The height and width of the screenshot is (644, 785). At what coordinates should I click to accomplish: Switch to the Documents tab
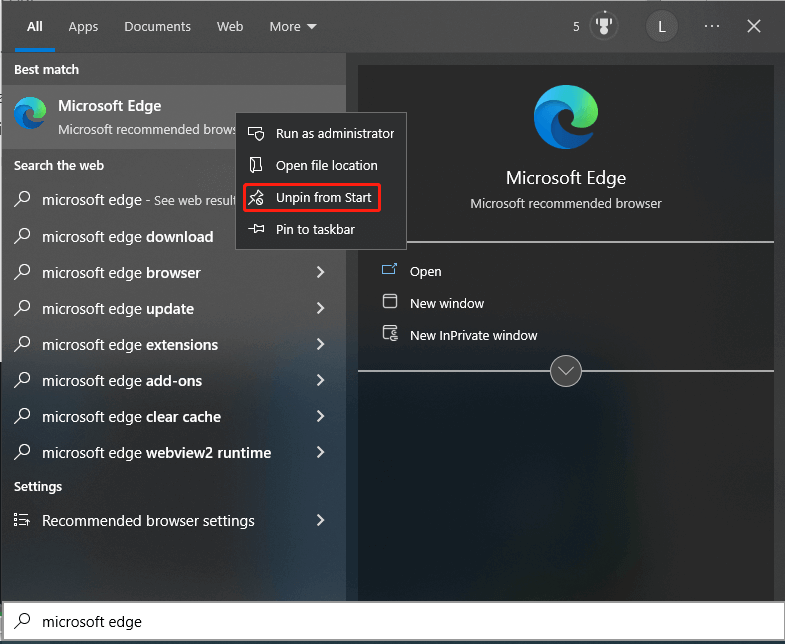click(157, 27)
